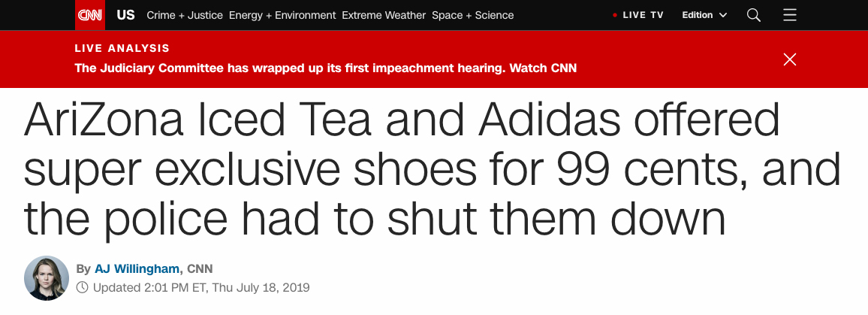Open the hamburger menu icon
The image size is (868, 315).
point(790,15)
